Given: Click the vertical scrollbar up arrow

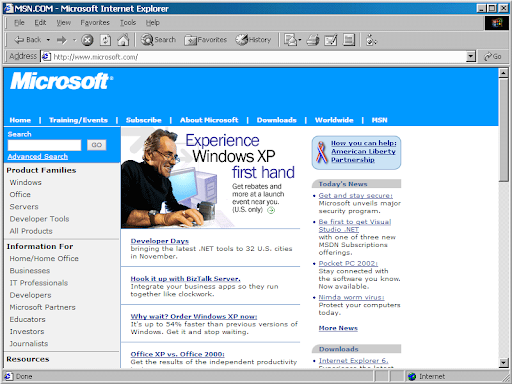Looking at the screenshot, I should tap(503, 73).
